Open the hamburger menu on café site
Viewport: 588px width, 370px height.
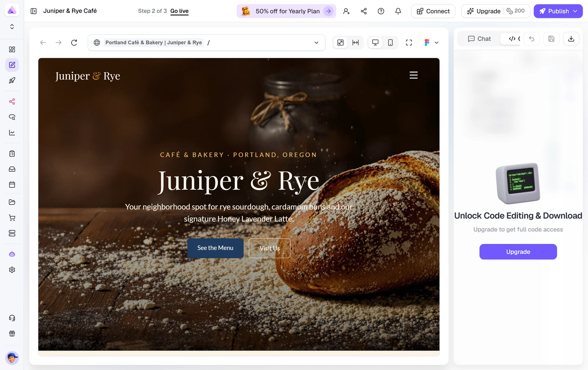[413, 75]
